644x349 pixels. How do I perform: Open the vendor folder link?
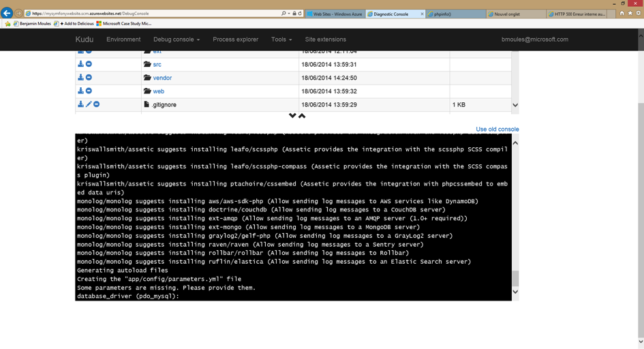click(162, 78)
